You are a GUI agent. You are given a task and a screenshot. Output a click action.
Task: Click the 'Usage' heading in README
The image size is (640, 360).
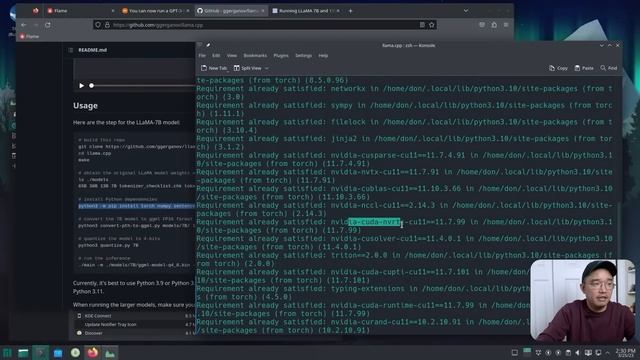(85, 106)
